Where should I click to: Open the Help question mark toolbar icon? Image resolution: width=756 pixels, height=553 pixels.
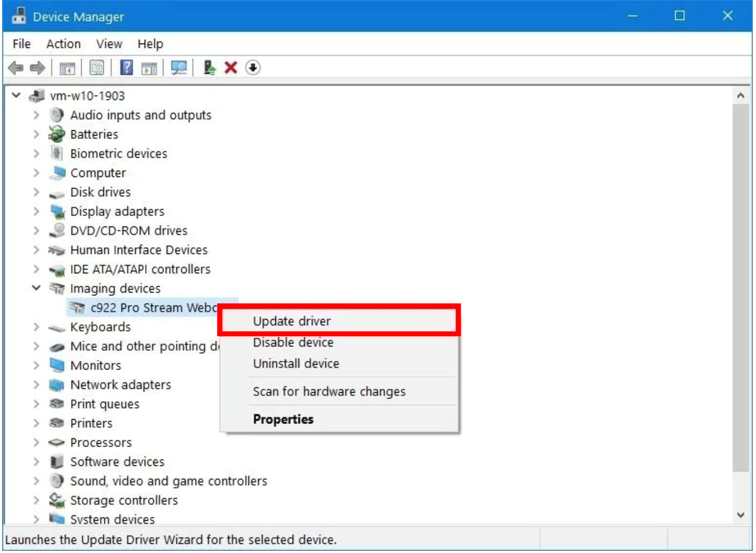click(126, 68)
